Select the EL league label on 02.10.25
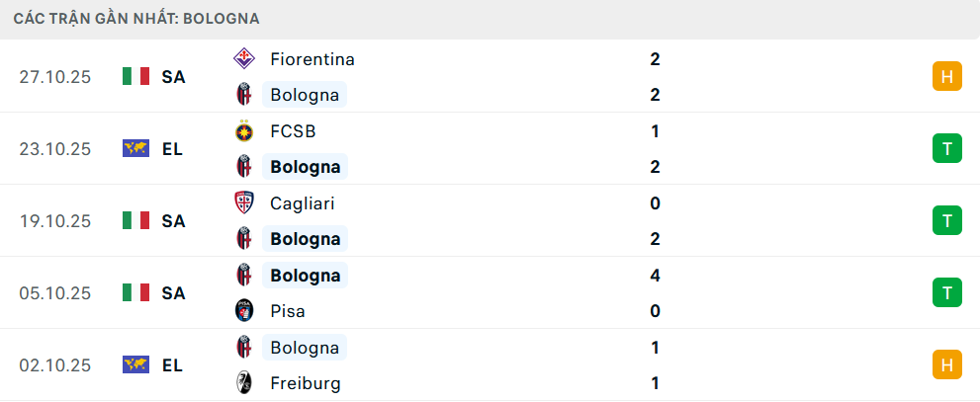The image size is (980, 402). coord(172,365)
